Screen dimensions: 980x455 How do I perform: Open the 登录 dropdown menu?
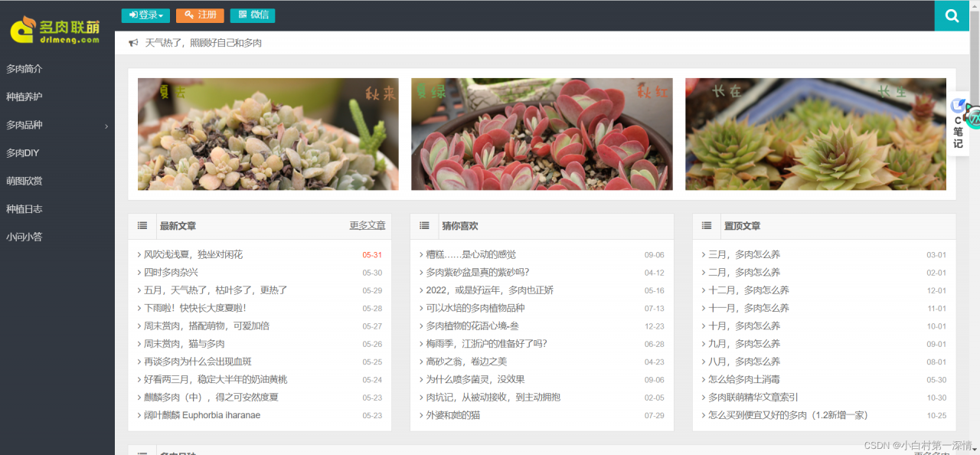point(145,15)
